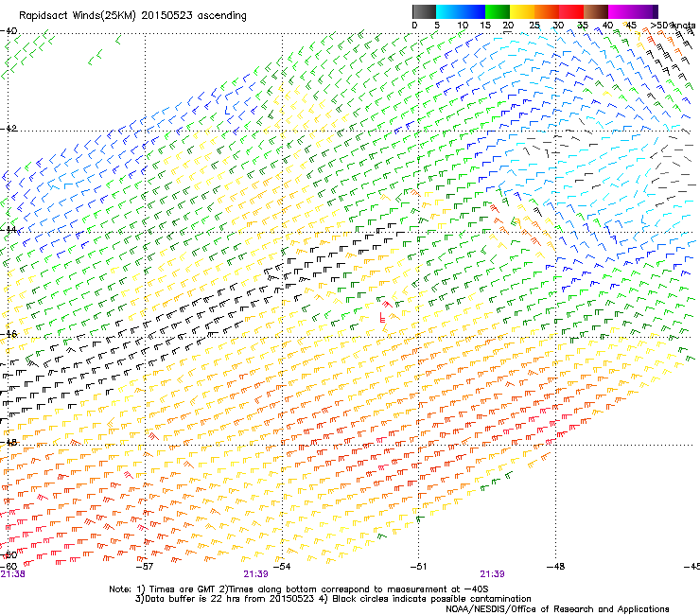700x615 pixels.
Task: Click the yellow 20-25 knots legend swatch
Action: (x=522, y=11)
